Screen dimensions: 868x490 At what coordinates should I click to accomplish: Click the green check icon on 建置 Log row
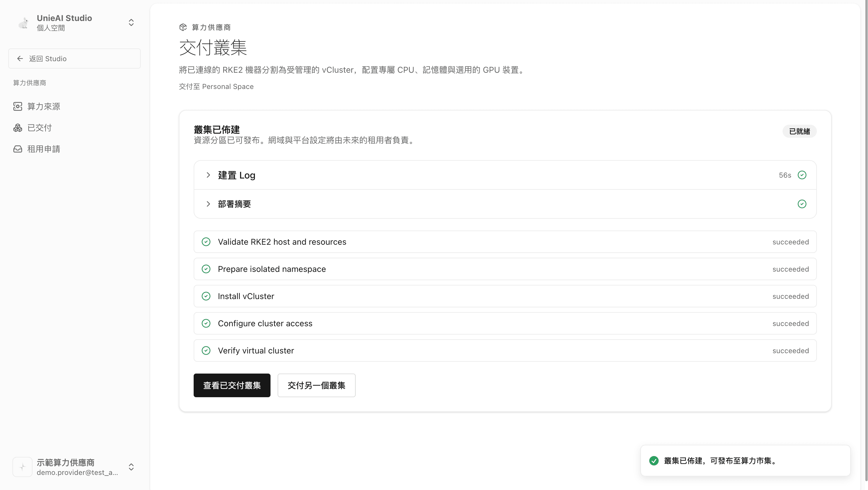[x=802, y=175]
